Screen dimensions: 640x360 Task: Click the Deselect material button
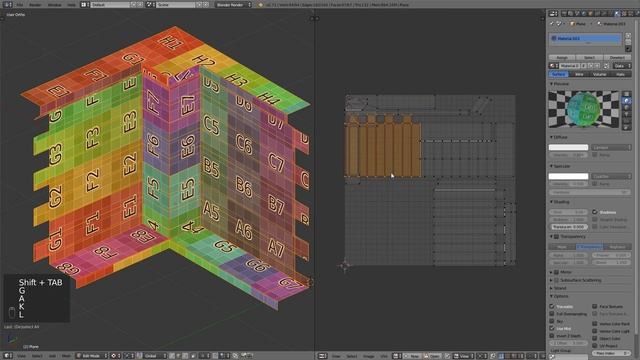point(617,58)
